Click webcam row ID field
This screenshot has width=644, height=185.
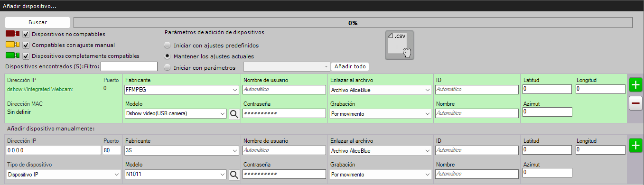tap(477, 89)
